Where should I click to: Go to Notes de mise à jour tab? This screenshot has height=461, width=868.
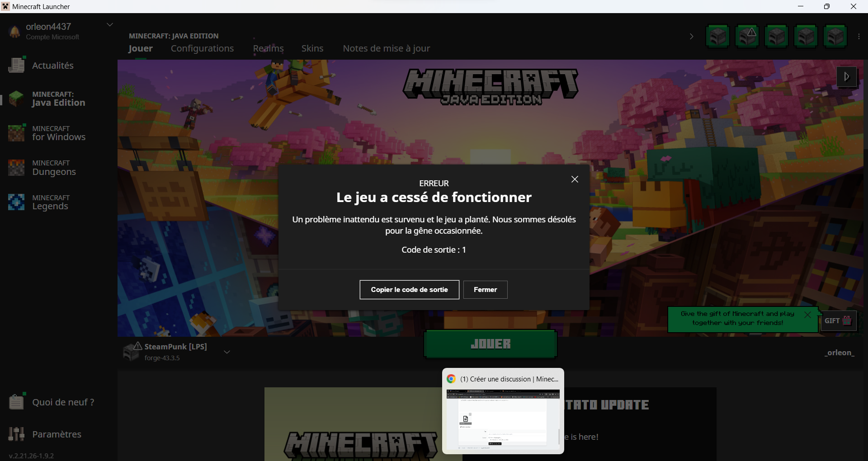(x=387, y=48)
